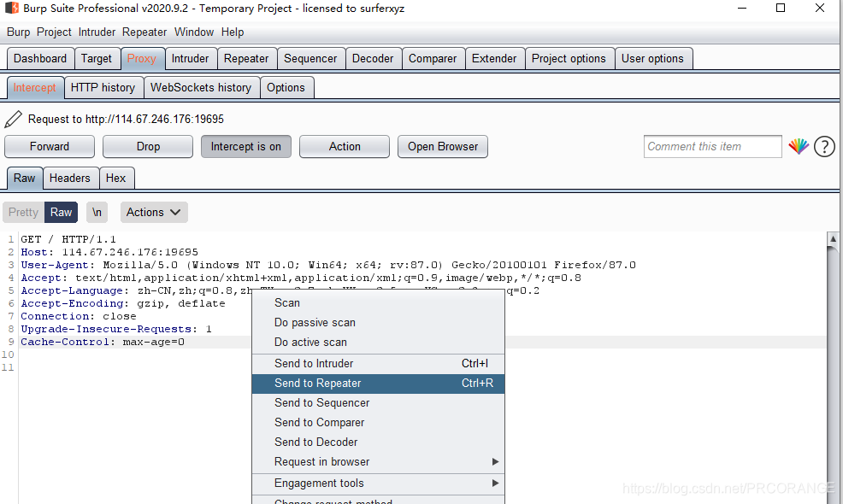Expand the Request in browser submenu
The width and height of the screenshot is (843, 504).
click(x=378, y=461)
